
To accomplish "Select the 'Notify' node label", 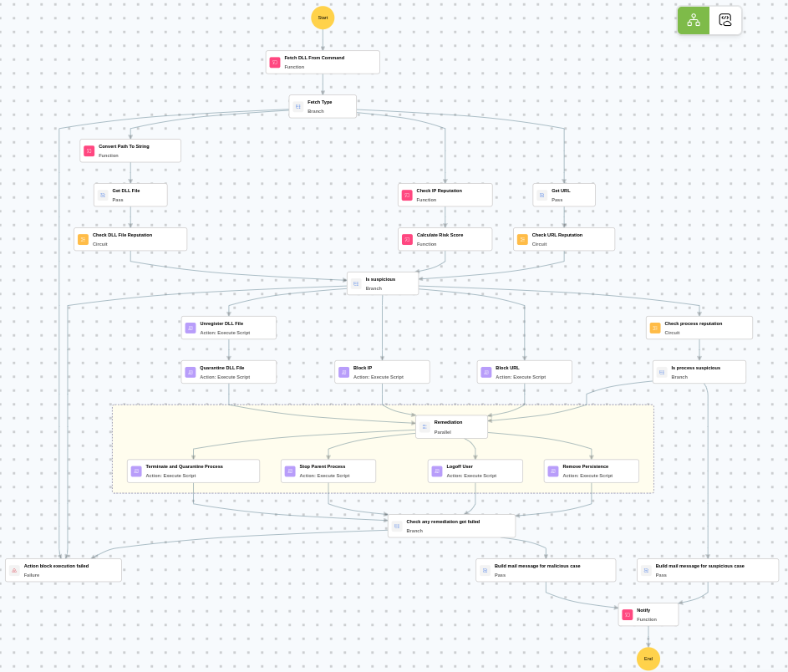I will point(643,610).
